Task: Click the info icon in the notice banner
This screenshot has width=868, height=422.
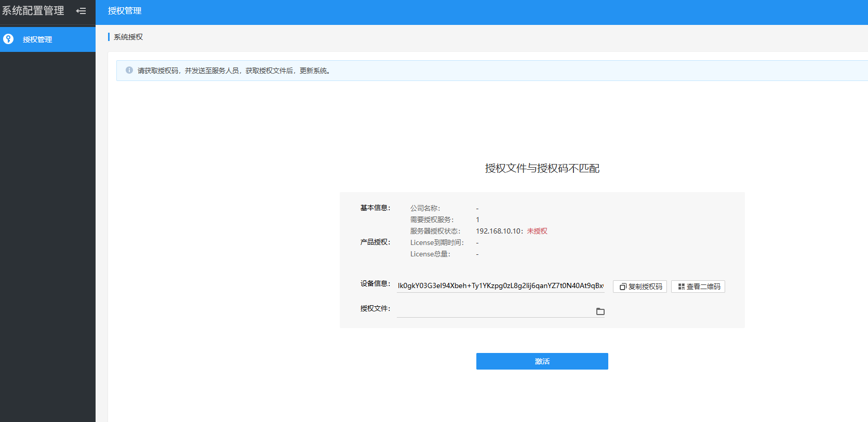Action: coord(129,70)
